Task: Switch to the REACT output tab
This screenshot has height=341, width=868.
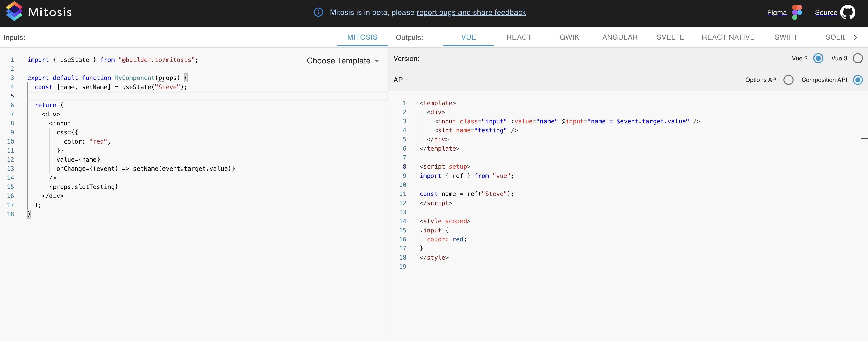Action: [x=519, y=37]
